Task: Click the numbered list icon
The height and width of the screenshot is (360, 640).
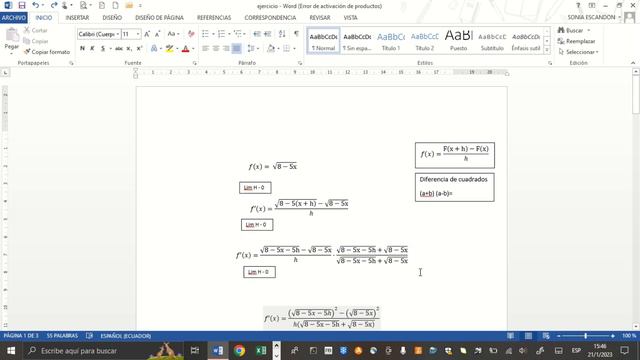Action: point(221,34)
